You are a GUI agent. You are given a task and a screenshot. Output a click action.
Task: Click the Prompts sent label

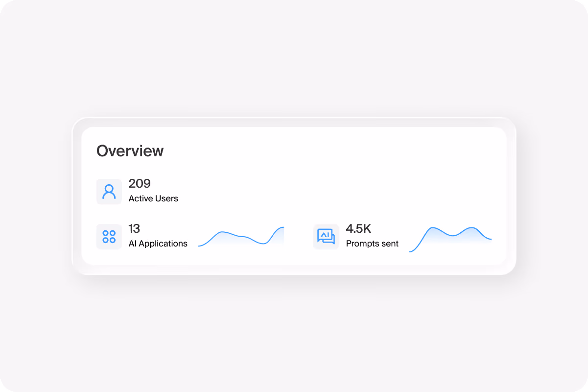coord(372,244)
